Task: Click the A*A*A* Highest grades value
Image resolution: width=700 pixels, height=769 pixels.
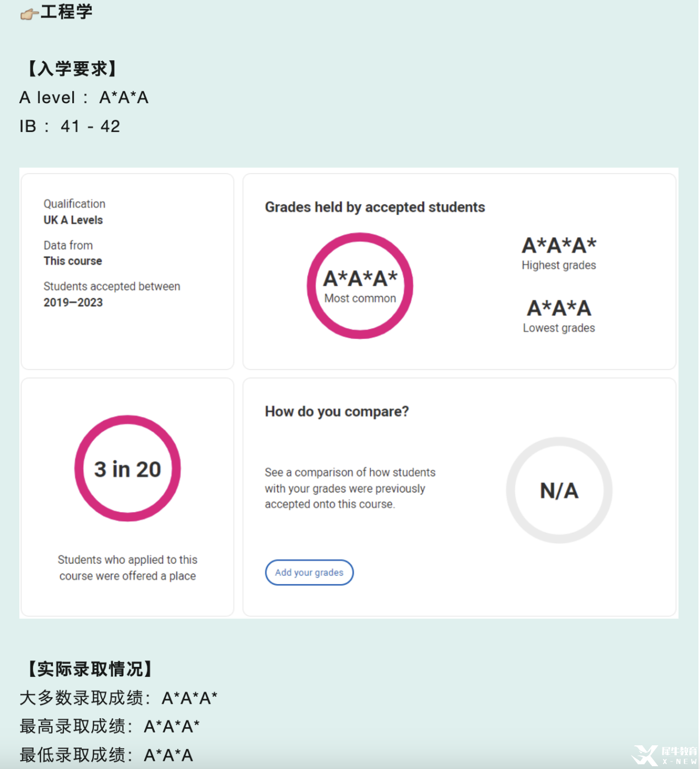Action: pyautogui.click(x=559, y=246)
